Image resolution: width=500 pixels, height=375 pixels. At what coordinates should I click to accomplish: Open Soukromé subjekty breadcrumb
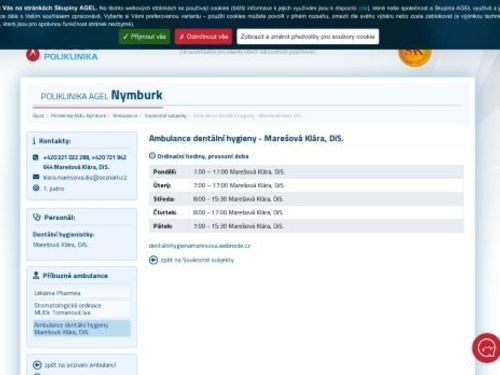coord(165,116)
